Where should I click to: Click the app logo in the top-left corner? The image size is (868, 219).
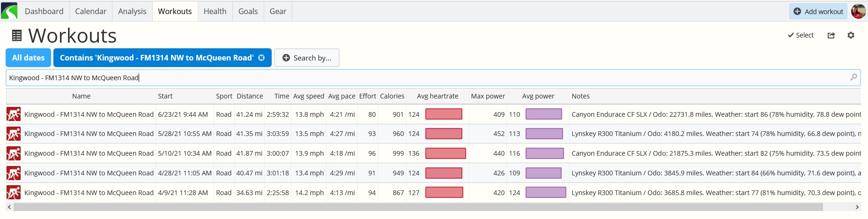click(x=9, y=11)
